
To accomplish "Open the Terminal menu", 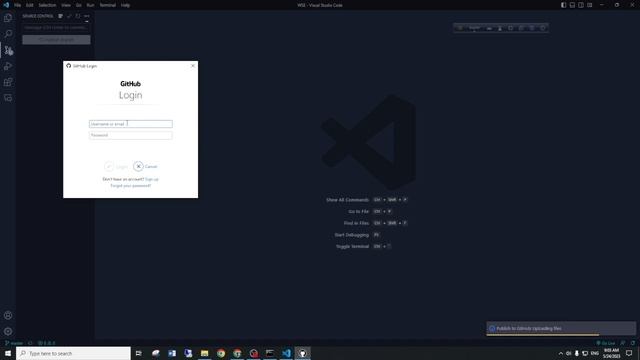I will pos(108,5).
